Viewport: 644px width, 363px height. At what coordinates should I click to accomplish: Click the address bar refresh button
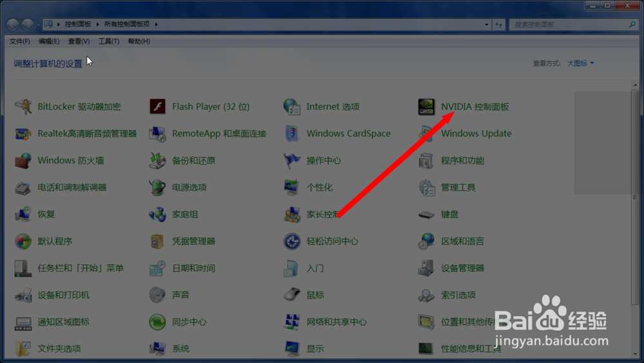pos(498,24)
